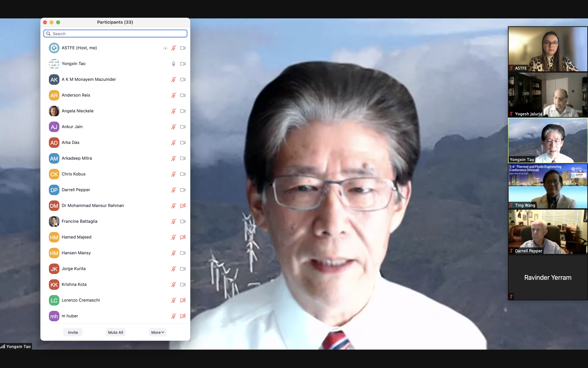Screen dimensions: 588x368
Task: Click Hamed Majeed's disabled camera icon
Action: pyautogui.click(x=183, y=237)
